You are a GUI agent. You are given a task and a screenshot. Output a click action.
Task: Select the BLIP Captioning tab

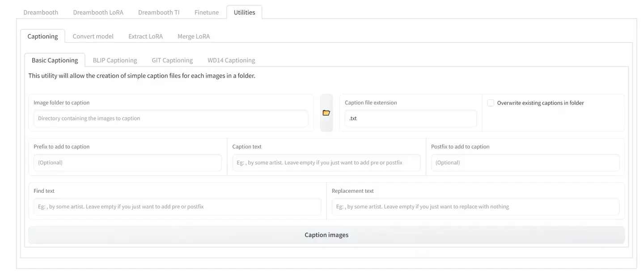pos(115,60)
